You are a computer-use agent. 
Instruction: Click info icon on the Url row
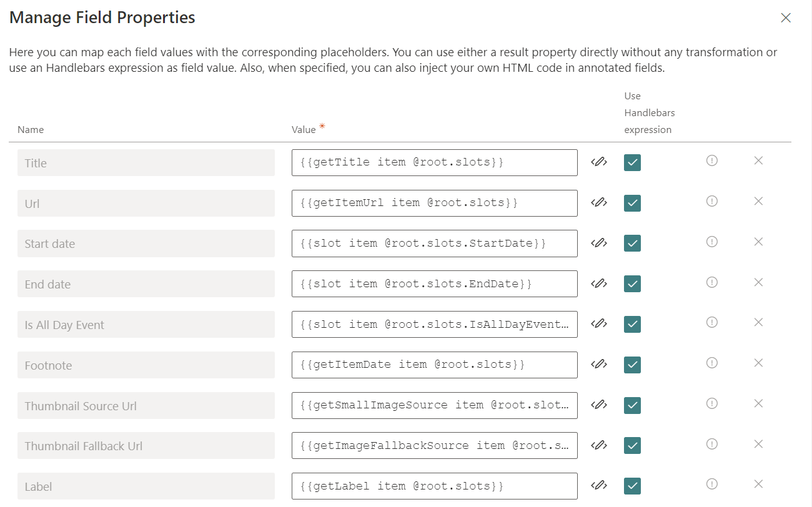[711, 201]
